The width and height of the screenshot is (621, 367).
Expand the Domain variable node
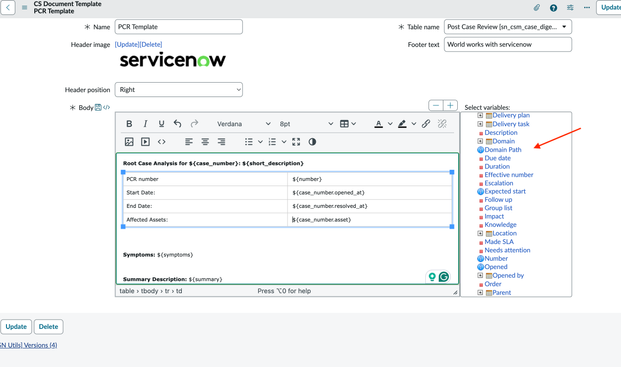pos(480,141)
